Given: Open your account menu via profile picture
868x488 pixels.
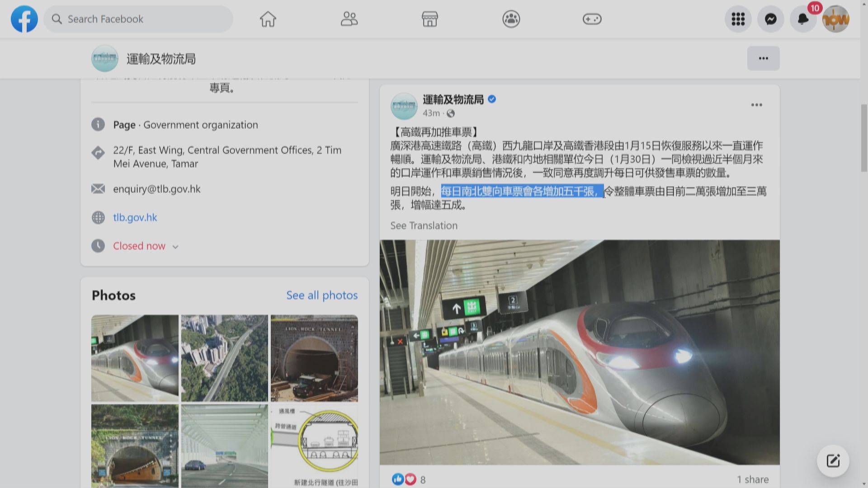Looking at the screenshot, I should coord(835,19).
